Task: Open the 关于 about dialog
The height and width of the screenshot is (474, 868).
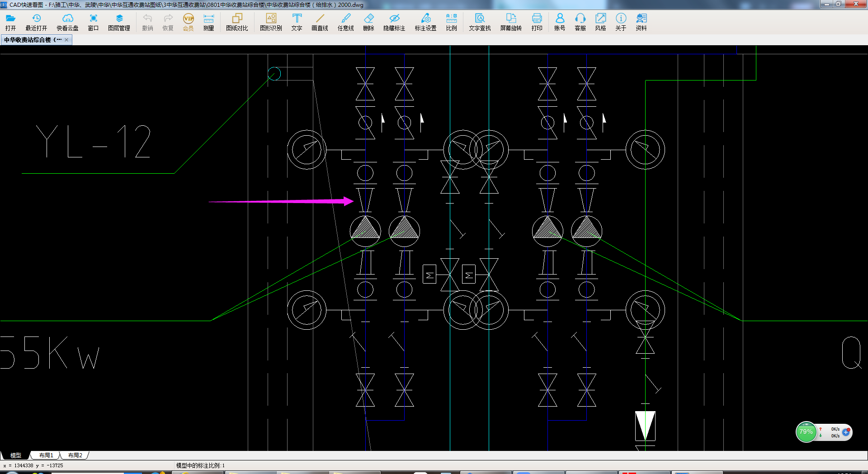Action: pyautogui.click(x=621, y=22)
